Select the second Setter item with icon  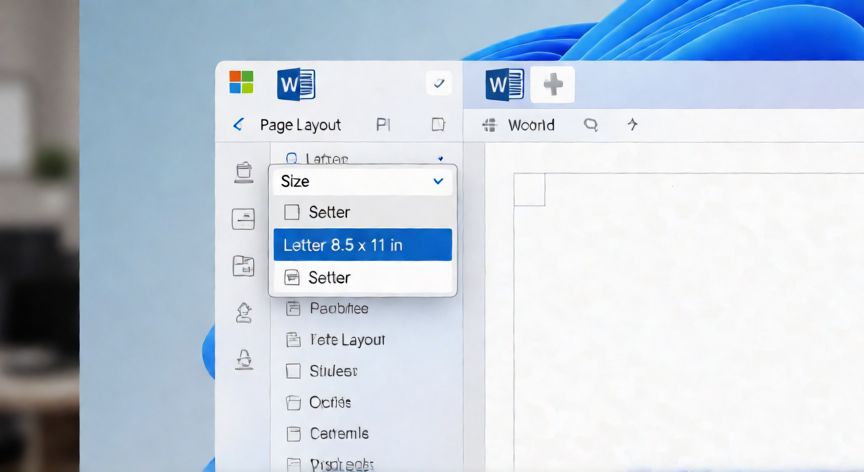point(363,277)
